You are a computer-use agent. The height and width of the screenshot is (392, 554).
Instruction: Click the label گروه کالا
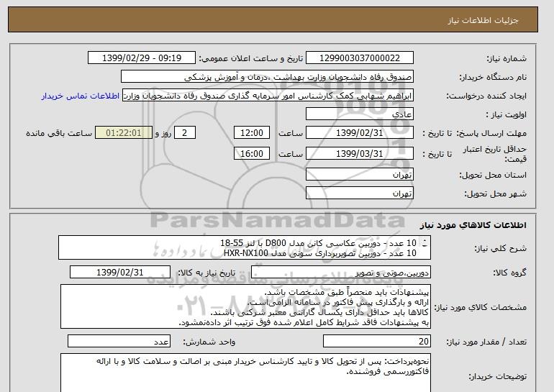(510, 273)
